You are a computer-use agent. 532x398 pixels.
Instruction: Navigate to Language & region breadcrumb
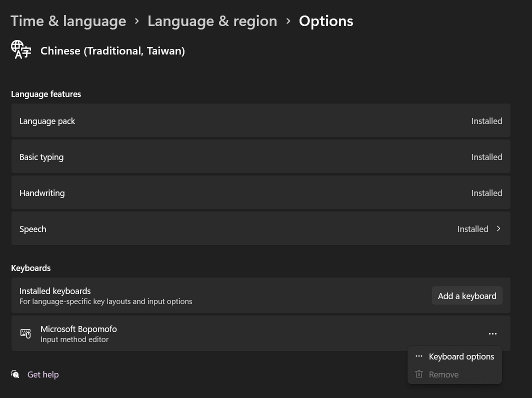(212, 21)
